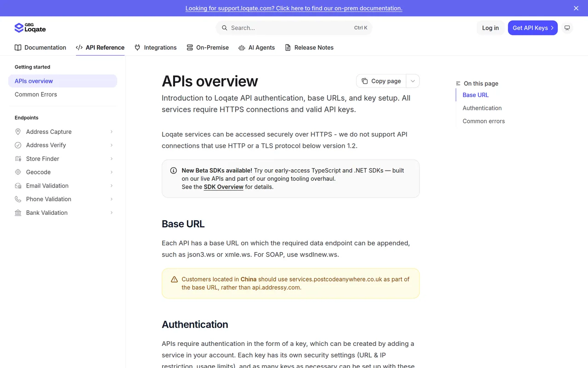The width and height of the screenshot is (588, 368).
Task: Click the API Reference code icon
Action: 79,47
